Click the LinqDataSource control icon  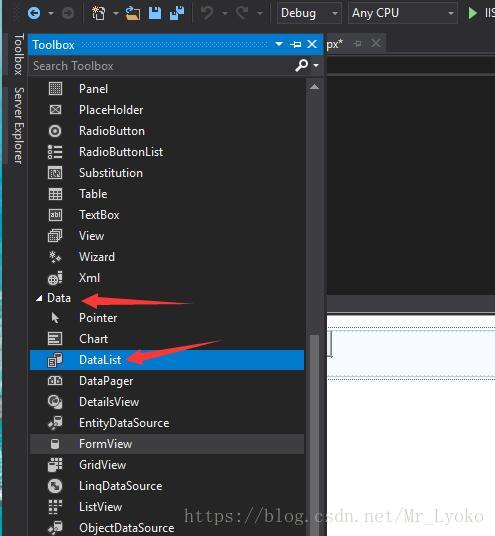(x=55, y=486)
